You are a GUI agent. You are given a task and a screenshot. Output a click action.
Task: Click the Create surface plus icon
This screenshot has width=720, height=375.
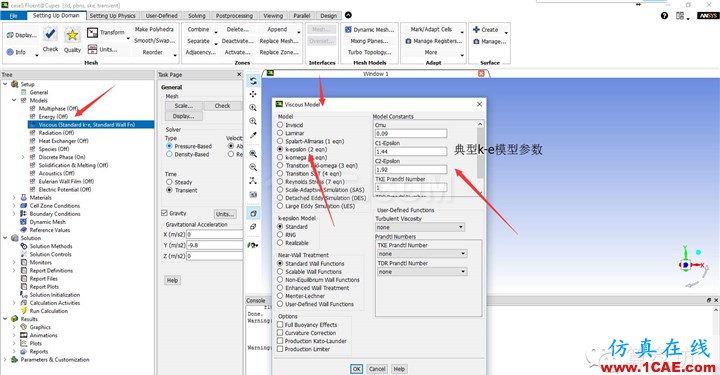point(476,29)
